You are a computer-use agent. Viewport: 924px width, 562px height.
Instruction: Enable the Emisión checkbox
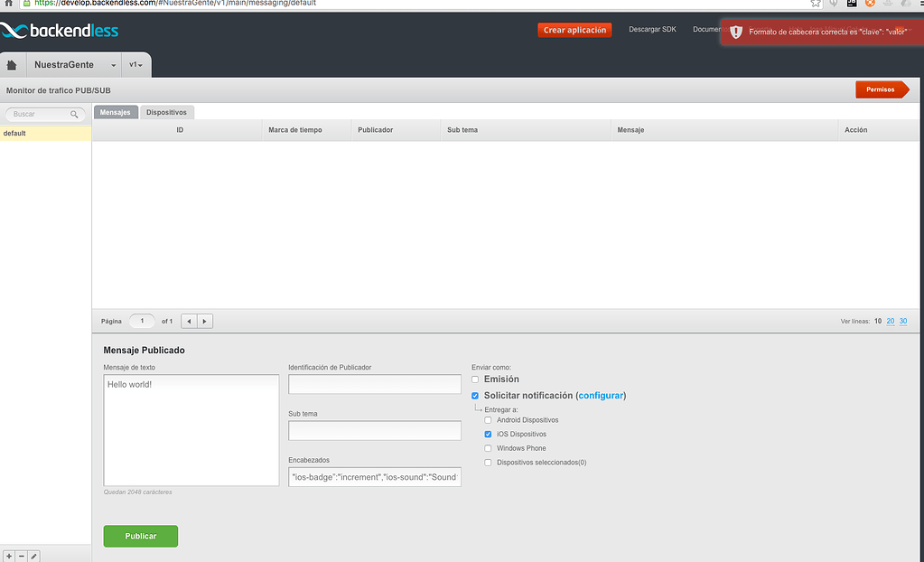point(474,379)
